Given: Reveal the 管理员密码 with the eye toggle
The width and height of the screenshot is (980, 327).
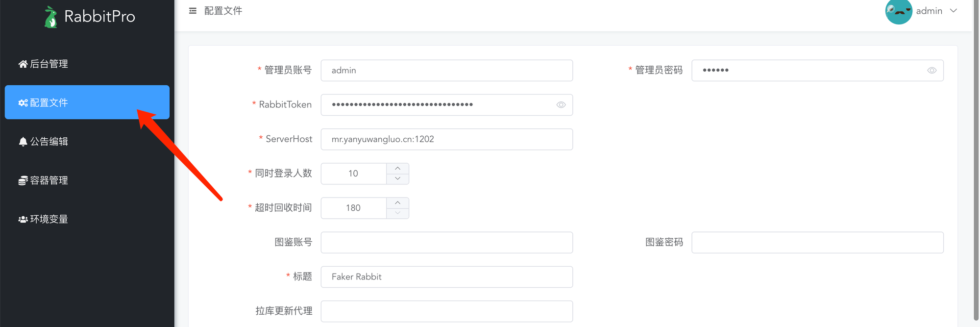Looking at the screenshot, I should (x=931, y=70).
